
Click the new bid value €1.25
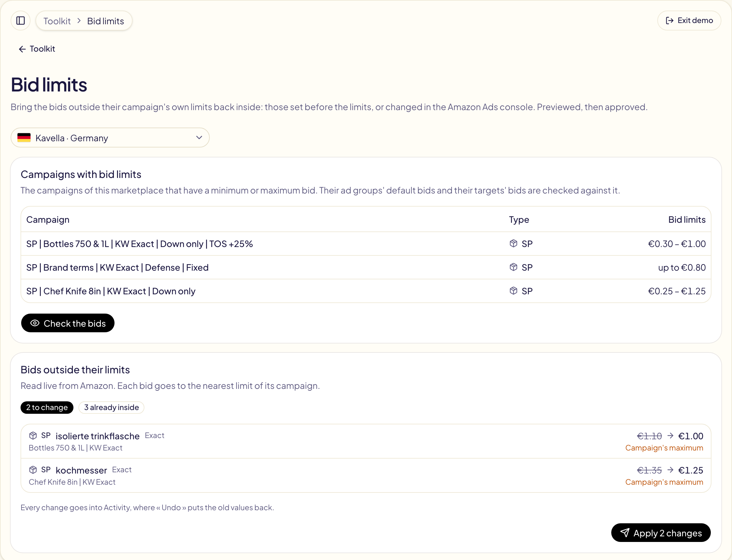pyautogui.click(x=691, y=470)
